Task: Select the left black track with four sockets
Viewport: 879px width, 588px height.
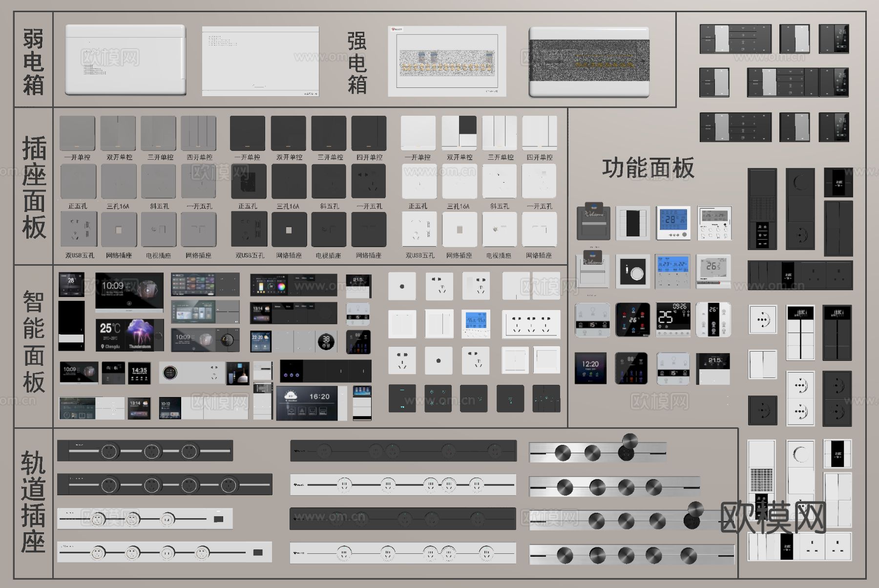Action: pos(165,484)
